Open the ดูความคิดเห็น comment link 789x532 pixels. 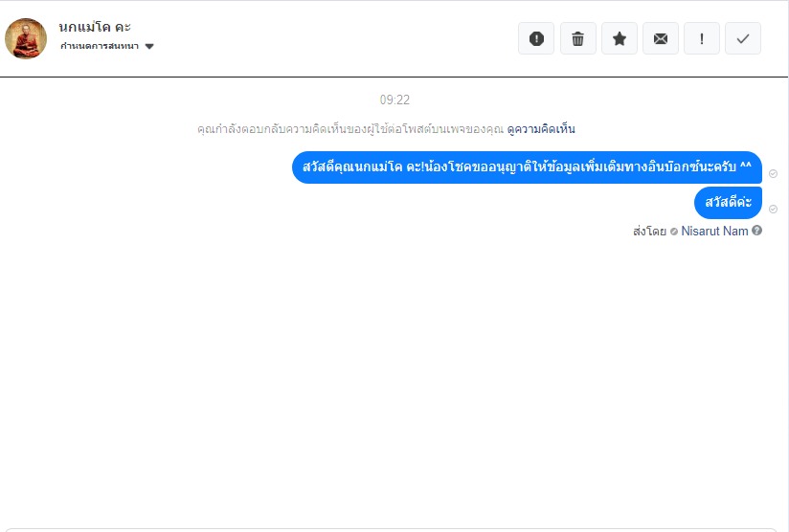tap(541, 129)
